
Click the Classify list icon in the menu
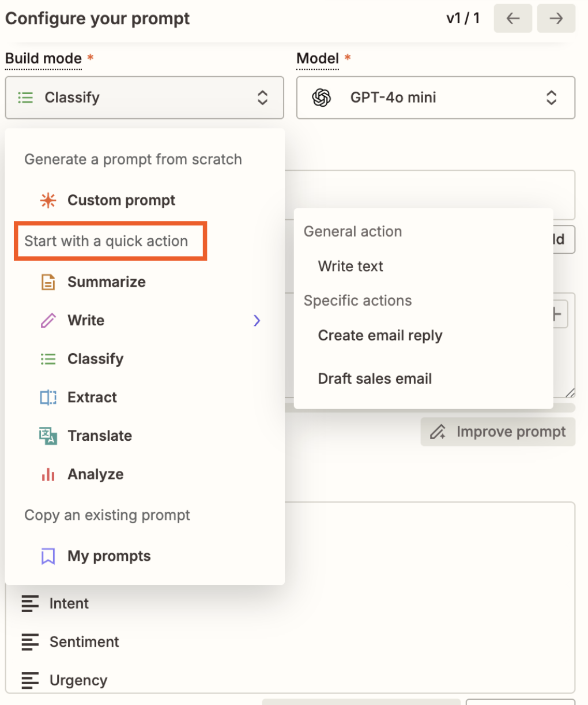[48, 358]
